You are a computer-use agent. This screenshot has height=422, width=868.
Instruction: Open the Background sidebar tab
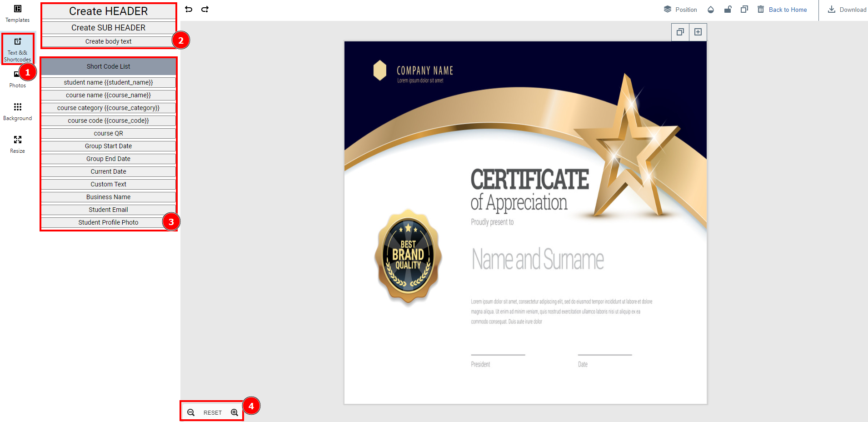pos(18,111)
